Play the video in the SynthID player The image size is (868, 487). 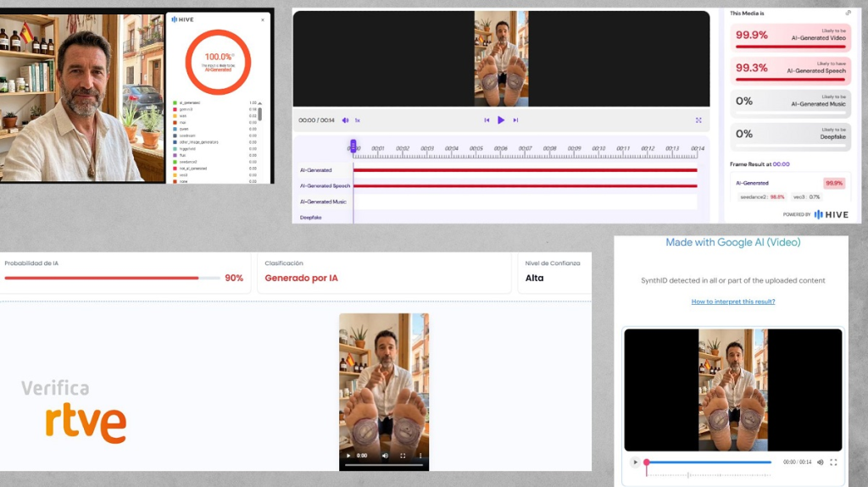pos(635,462)
